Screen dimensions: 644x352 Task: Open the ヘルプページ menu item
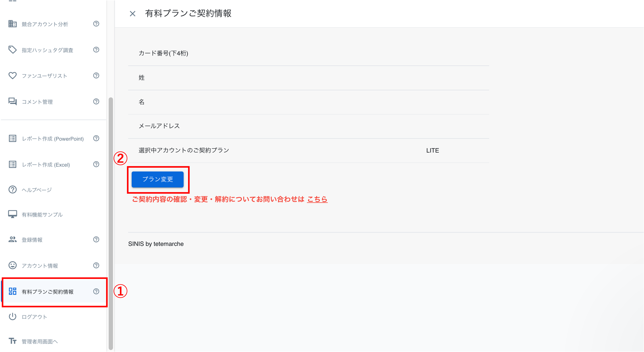click(x=37, y=190)
